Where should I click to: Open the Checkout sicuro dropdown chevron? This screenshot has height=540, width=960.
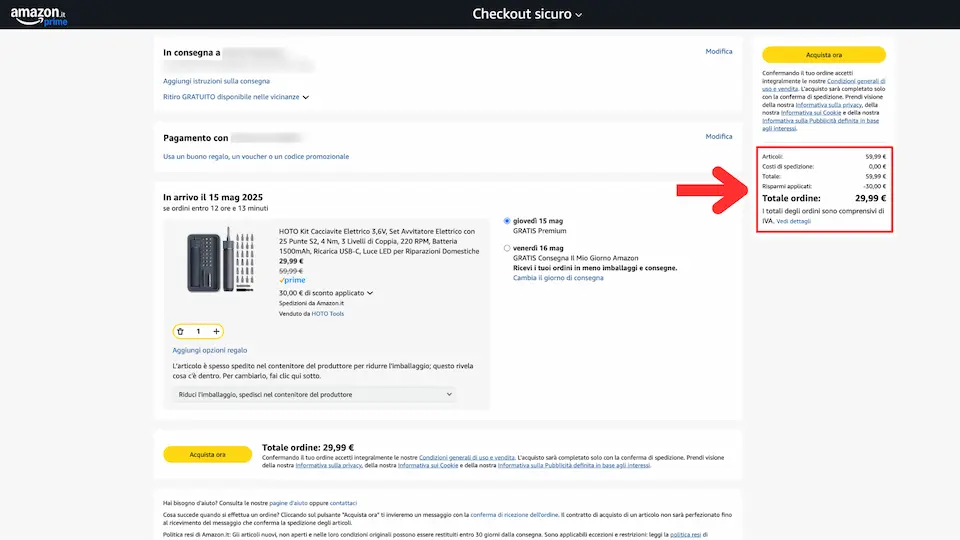click(579, 15)
